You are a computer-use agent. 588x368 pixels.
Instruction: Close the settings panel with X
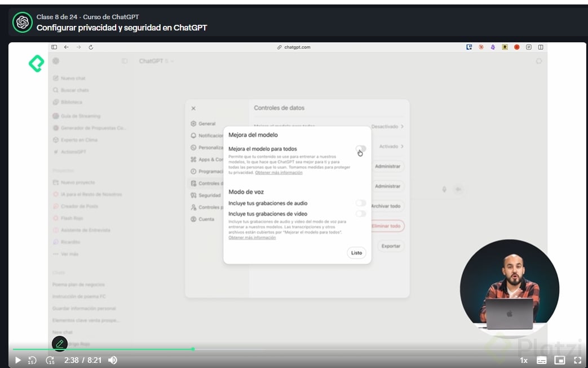[x=193, y=108]
